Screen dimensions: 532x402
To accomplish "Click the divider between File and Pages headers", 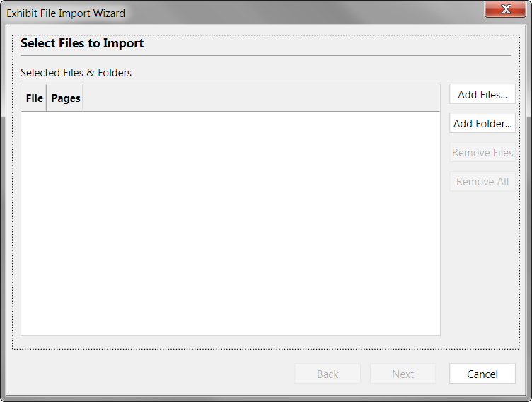I will tap(46, 98).
